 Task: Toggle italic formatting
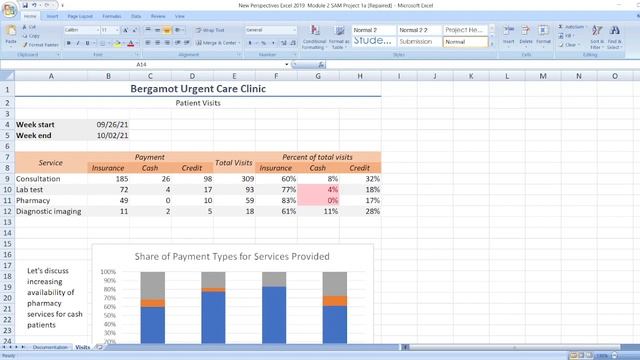click(78, 43)
